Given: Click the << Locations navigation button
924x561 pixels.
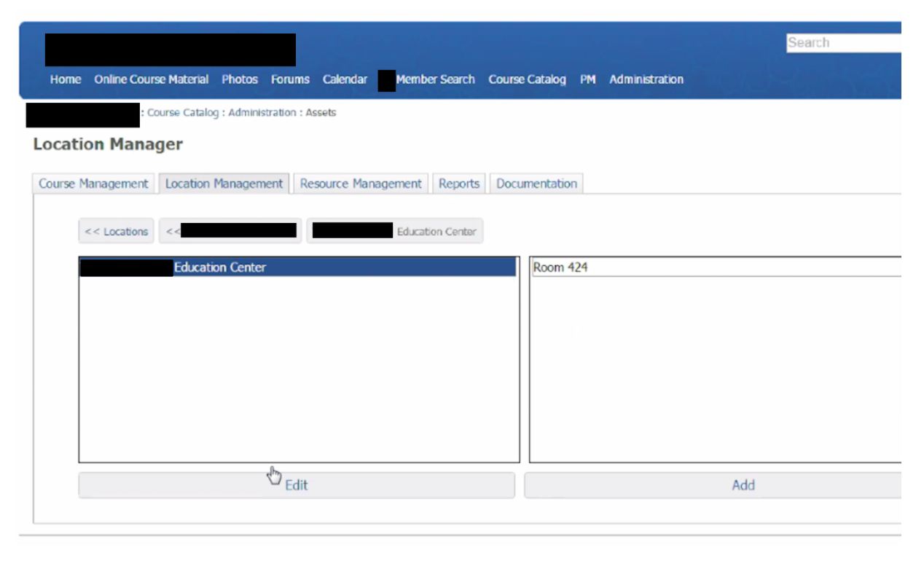Looking at the screenshot, I should click(115, 231).
